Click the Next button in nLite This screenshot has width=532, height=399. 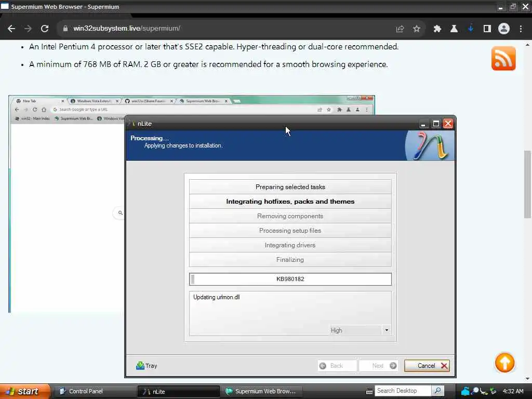[x=379, y=366]
